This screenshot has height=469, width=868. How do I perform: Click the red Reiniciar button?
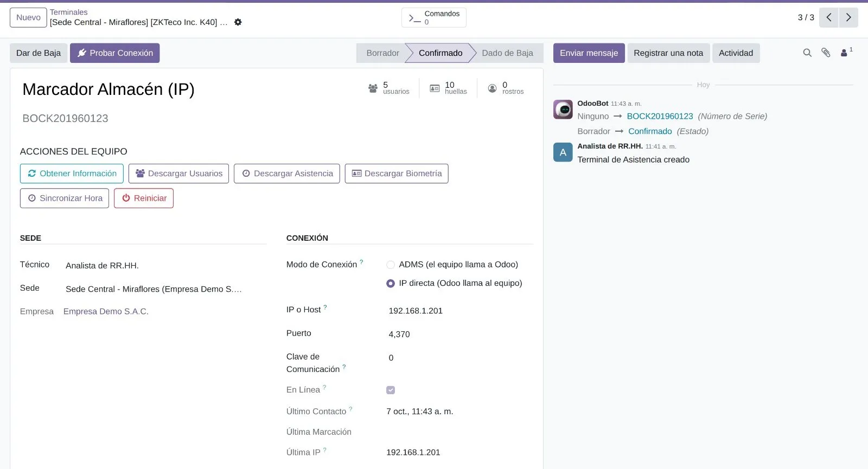[144, 198]
